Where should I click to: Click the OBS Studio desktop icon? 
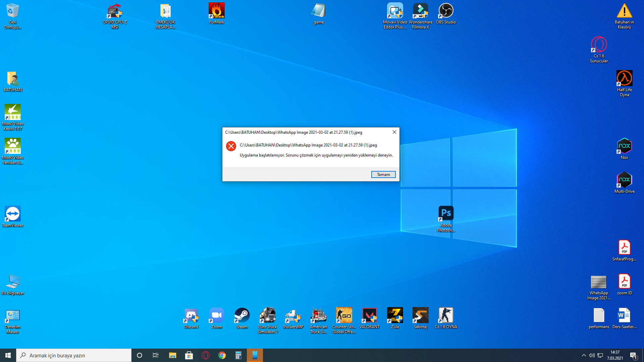pyautogui.click(x=446, y=12)
